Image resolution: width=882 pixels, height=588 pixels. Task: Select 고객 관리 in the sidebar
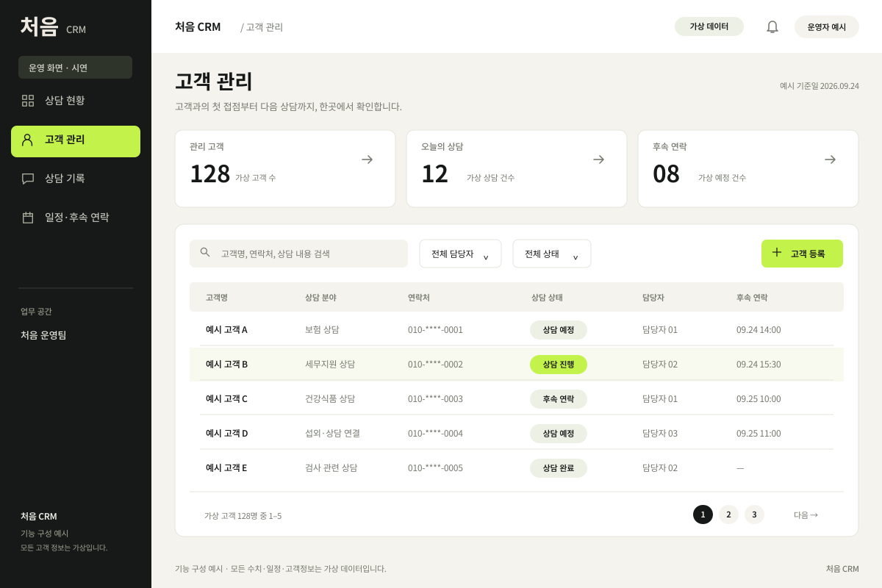click(x=76, y=141)
